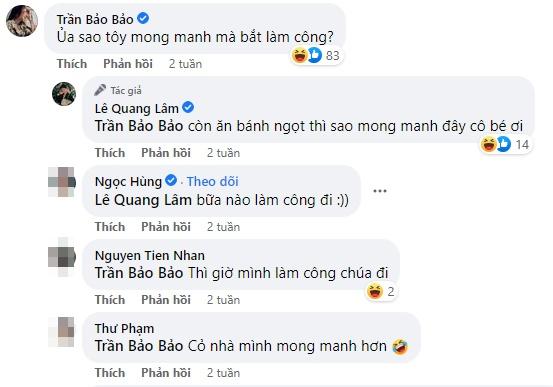Open Lê Quang Lâm's avatar
Screen dimensions: 553x387
click(x=64, y=94)
